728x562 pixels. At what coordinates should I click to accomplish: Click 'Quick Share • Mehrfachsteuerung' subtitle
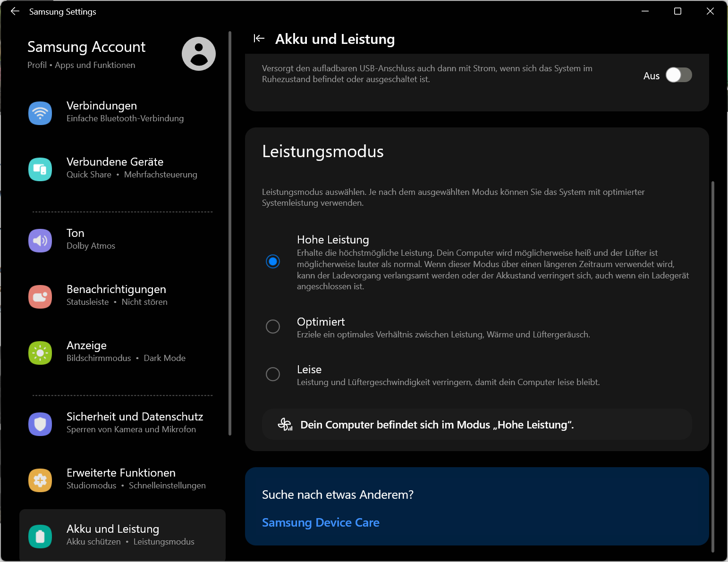pyautogui.click(x=132, y=175)
